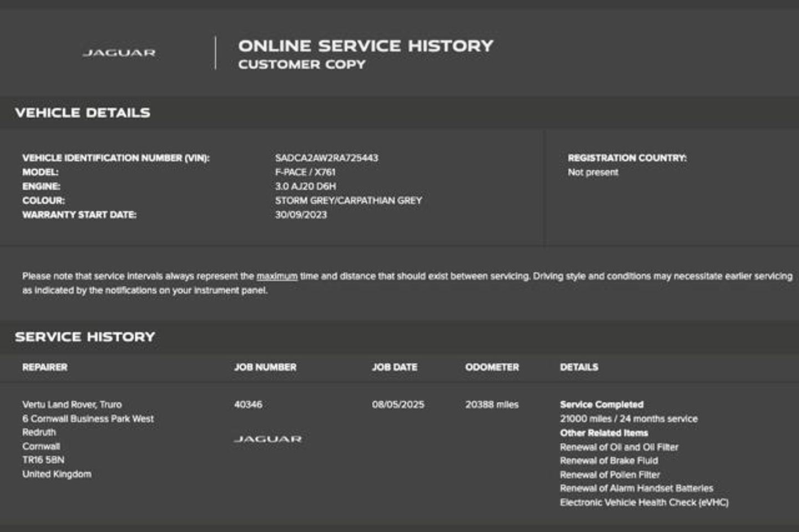Click the Online Service History title

[x=366, y=46]
